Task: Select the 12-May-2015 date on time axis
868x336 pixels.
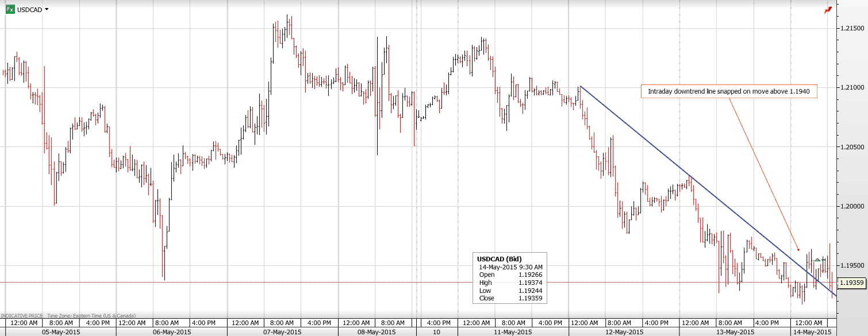Action: coord(624,332)
